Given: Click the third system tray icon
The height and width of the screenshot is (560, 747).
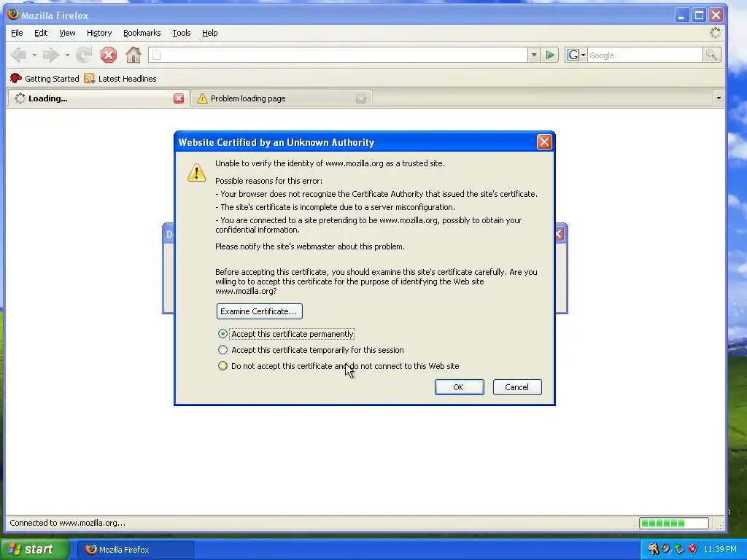Looking at the screenshot, I should [679, 550].
